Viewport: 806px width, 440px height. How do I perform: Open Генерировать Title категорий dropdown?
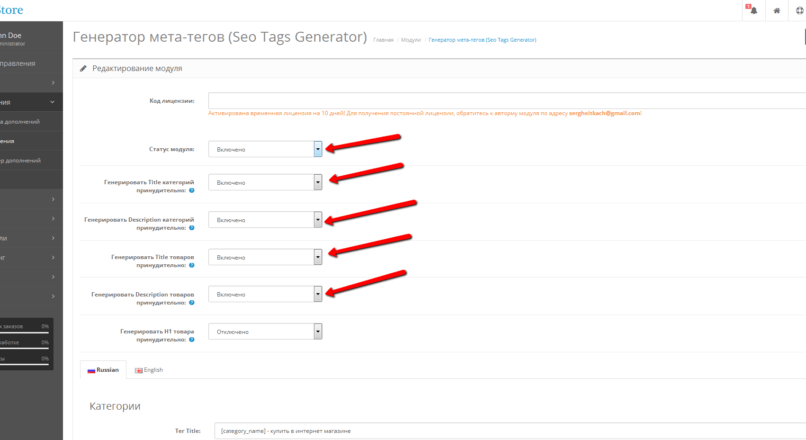265,182
